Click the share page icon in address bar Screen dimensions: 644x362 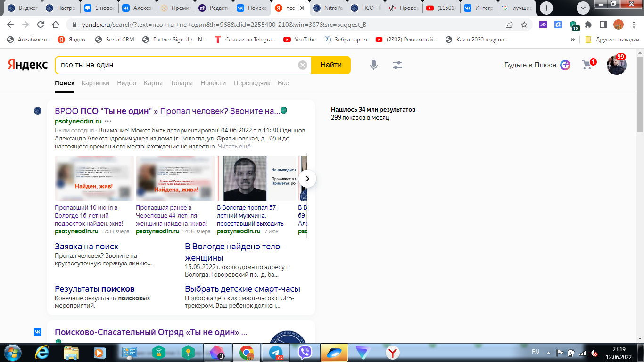[x=509, y=25]
